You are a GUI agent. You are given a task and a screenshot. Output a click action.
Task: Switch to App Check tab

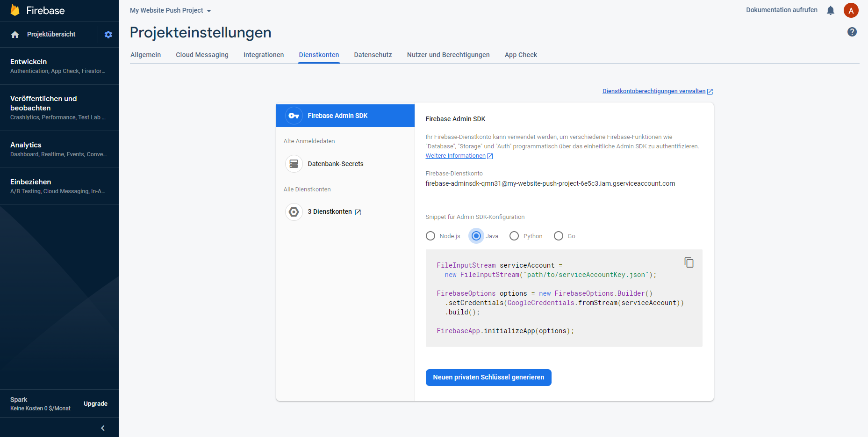click(521, 55)
